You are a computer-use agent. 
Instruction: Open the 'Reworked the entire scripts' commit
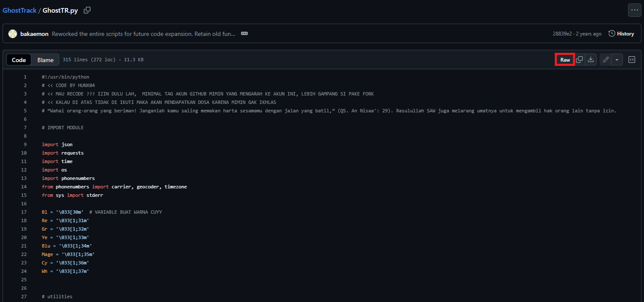[143, 34]
